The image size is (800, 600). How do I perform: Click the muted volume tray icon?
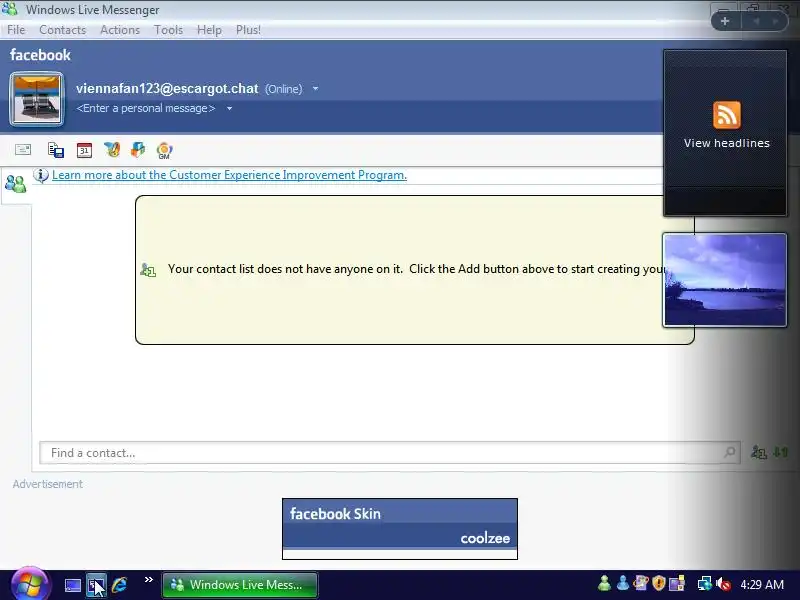(x=723, y=584)
